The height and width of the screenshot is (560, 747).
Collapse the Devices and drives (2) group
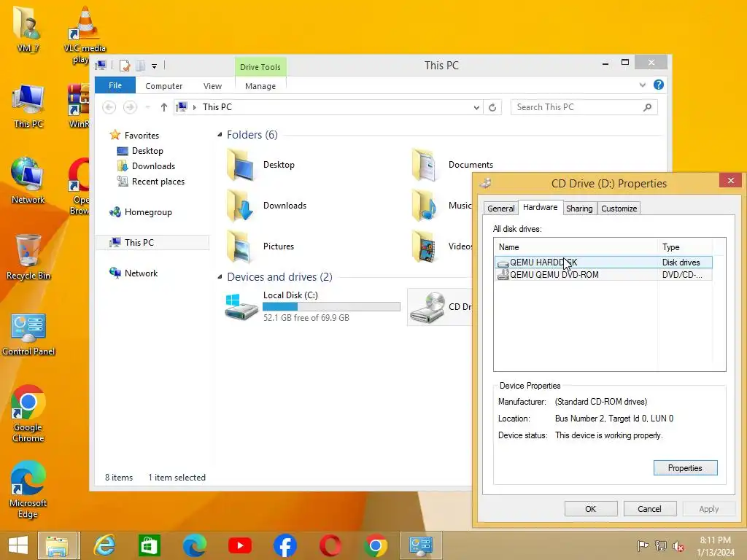[x=220, y=276]
